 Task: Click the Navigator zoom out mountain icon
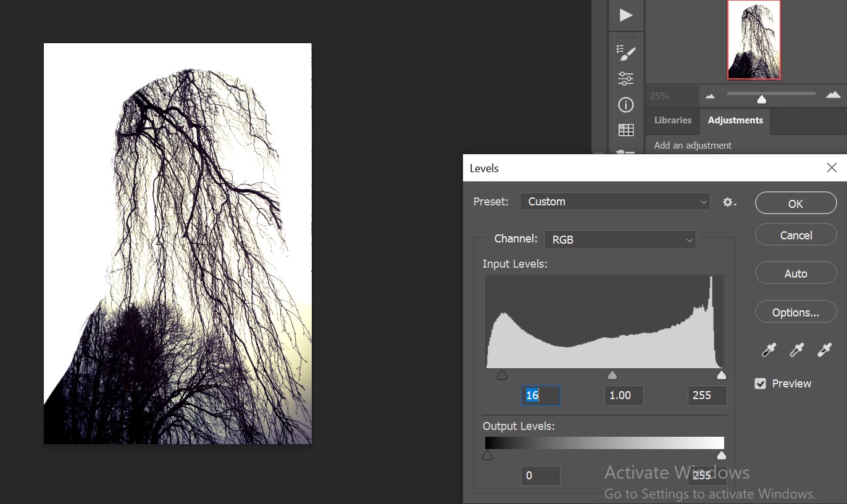coord(711,96)
